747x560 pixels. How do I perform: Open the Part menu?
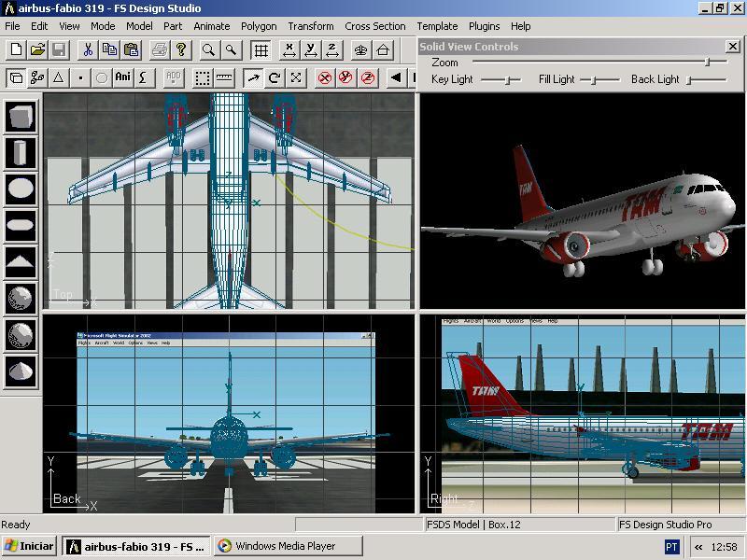(x=173, y=26)
